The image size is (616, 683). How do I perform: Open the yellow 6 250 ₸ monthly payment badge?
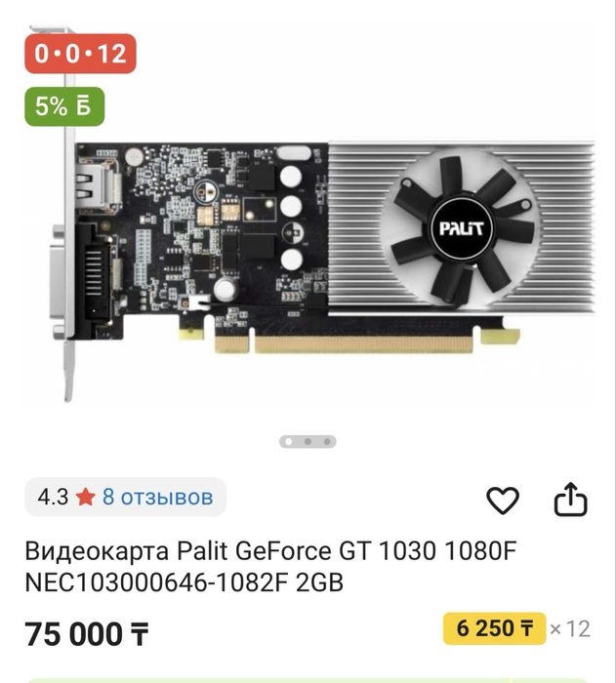tap(494, 628)
